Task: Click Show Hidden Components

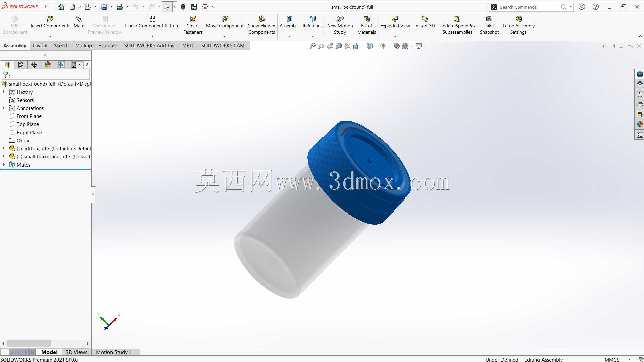Action: [x=261, y=25]
